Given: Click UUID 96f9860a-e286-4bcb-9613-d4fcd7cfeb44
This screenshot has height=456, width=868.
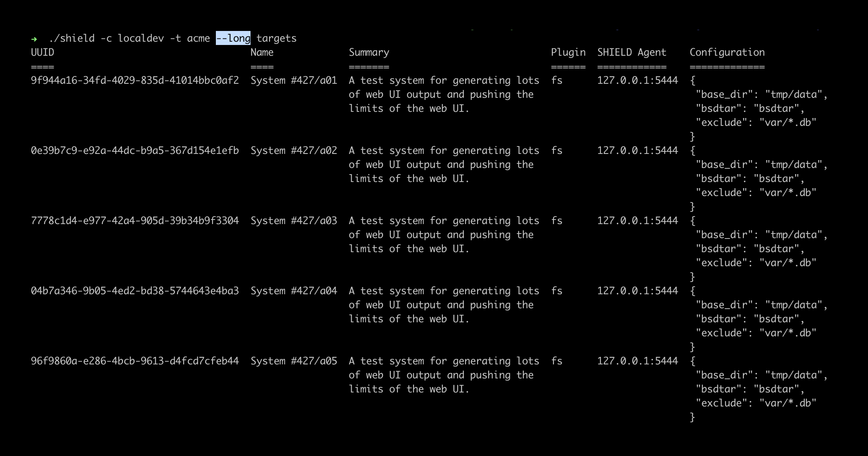Looking at the screenshot, I should pyautogui.click(x=135, y=361).
